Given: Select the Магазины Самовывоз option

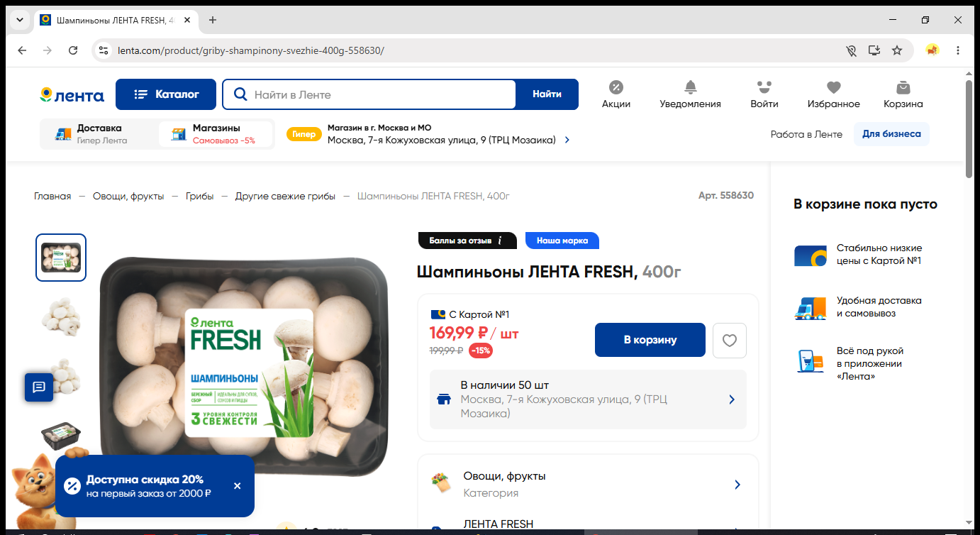Looking at the screenshot, I should [x=216, y=134].
